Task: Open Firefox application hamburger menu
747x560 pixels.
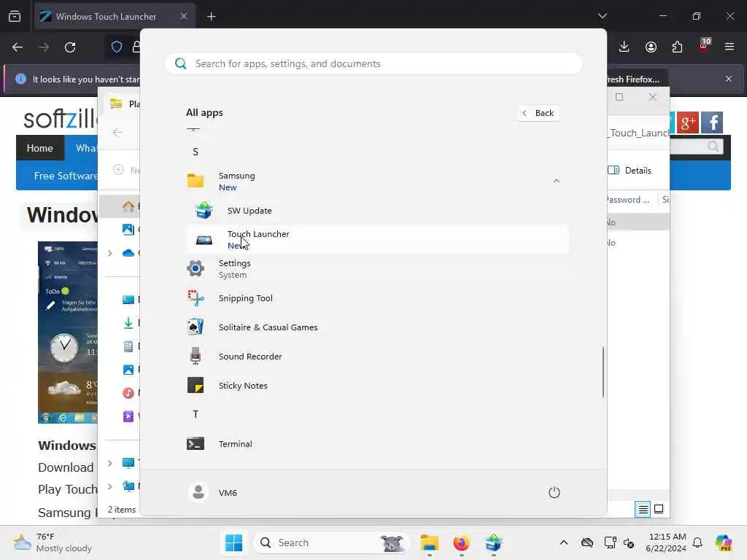Action: pos(729,47)
